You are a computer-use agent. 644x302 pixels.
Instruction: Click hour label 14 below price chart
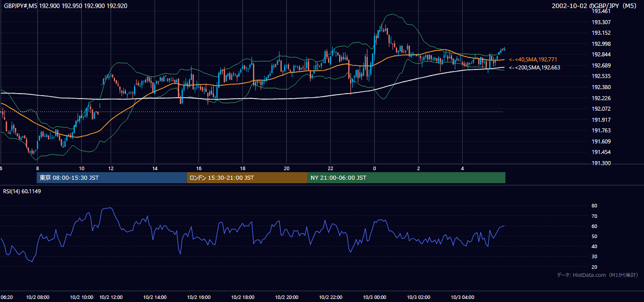(x=155, y=168)
